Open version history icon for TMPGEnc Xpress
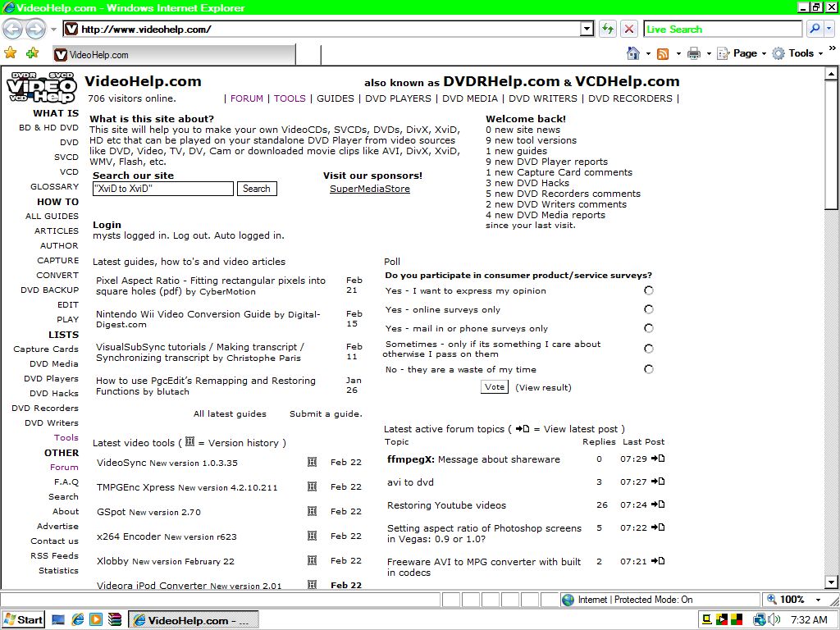840x630 pixels. (312, 486)
